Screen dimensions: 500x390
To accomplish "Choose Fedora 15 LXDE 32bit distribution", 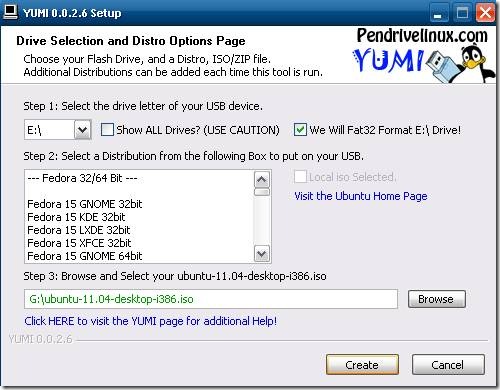I will [79, 230].
